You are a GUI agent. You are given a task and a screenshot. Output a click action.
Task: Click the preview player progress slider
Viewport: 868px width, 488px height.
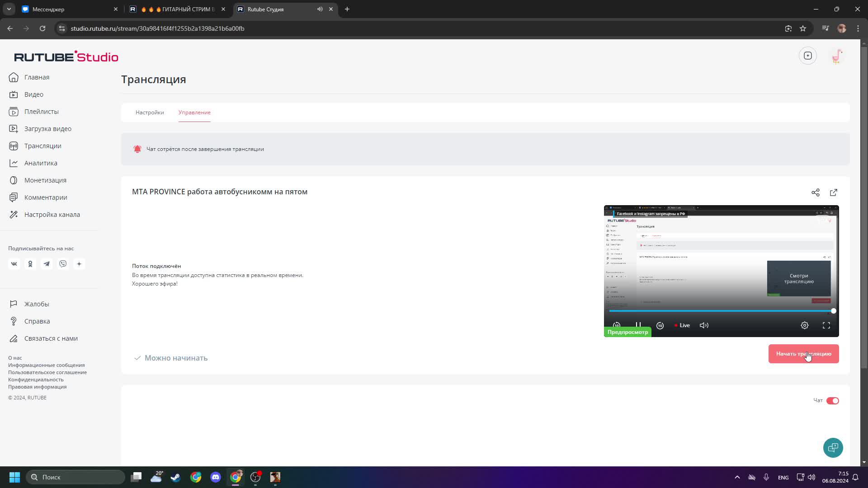721,311
